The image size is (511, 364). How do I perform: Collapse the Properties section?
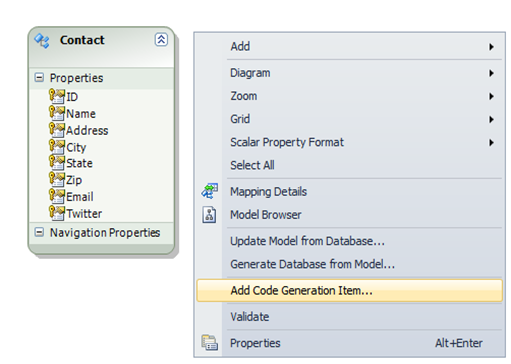(39, 78)
